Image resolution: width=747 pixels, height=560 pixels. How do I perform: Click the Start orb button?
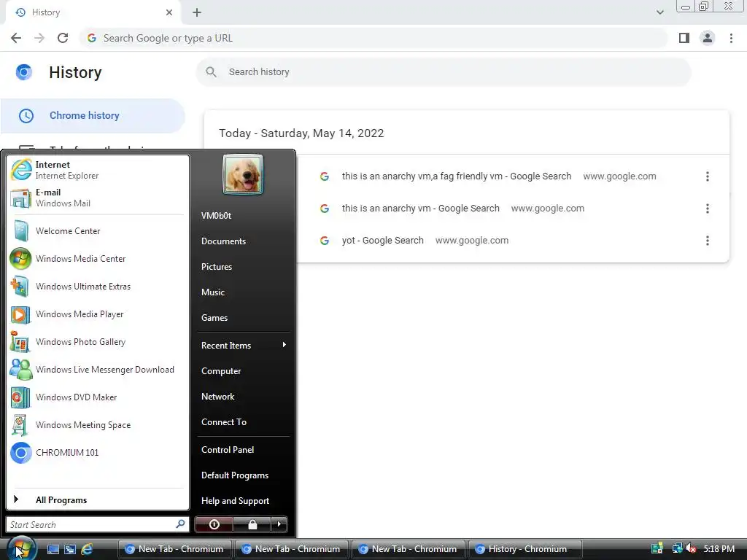(21, 548)
